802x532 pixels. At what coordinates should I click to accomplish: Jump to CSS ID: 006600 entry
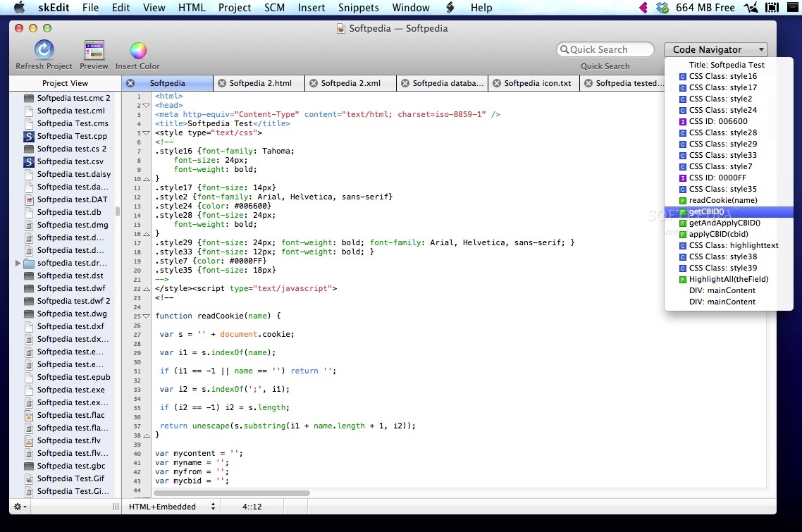coord(728,121)
